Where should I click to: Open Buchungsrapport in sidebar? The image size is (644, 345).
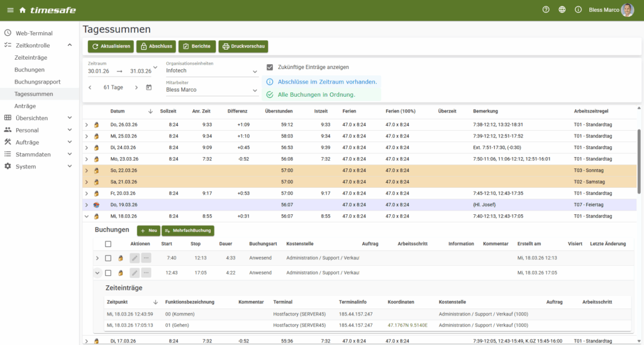click(37, 82)
